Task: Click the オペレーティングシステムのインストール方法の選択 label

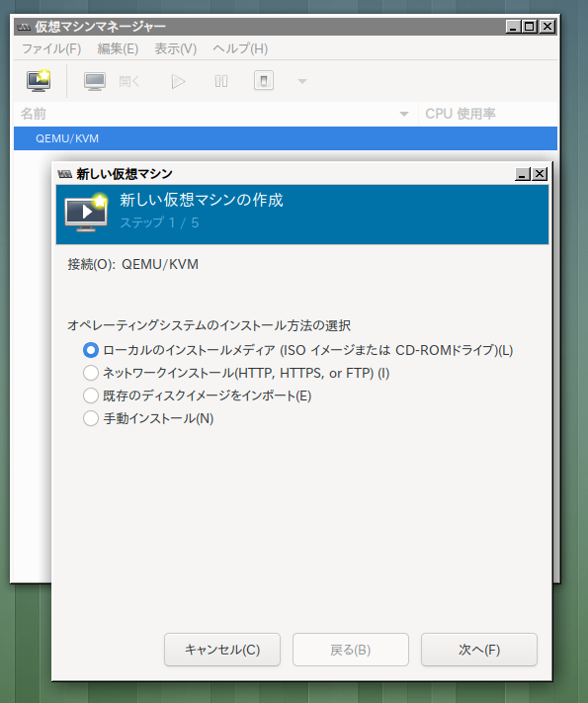Action: 209,325
